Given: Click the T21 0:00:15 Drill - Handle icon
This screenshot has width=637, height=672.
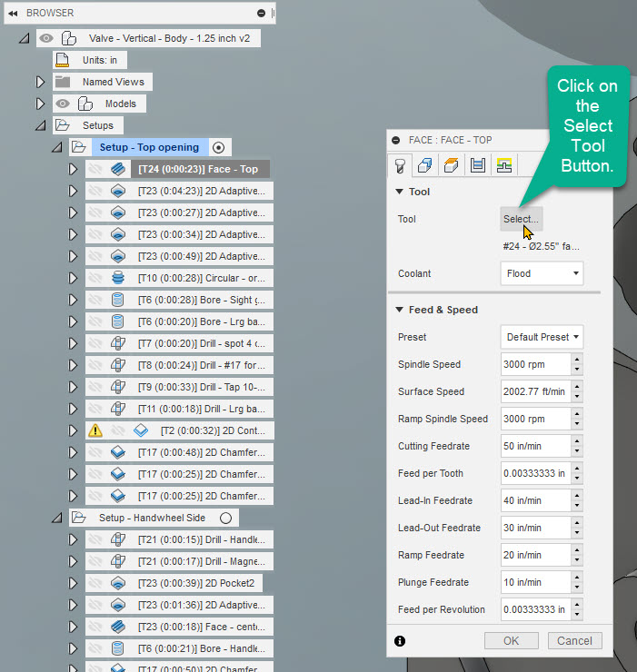Looking at the screenshot, I should 118,539.
